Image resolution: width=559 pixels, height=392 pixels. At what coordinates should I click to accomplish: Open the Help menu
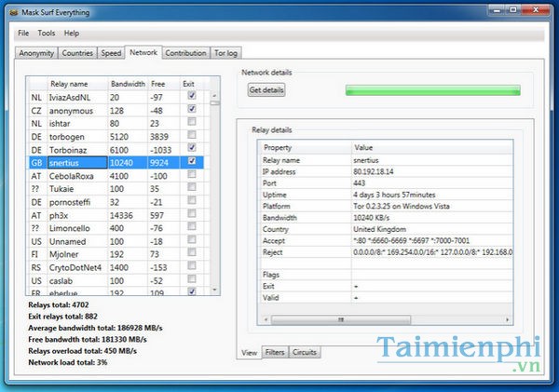tap(72, 33)
